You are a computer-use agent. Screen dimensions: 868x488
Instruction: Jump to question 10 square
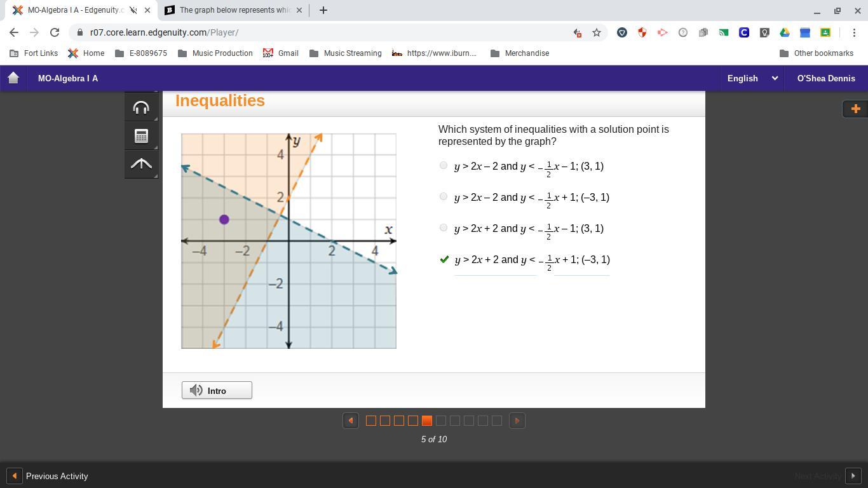click(497, 421)
